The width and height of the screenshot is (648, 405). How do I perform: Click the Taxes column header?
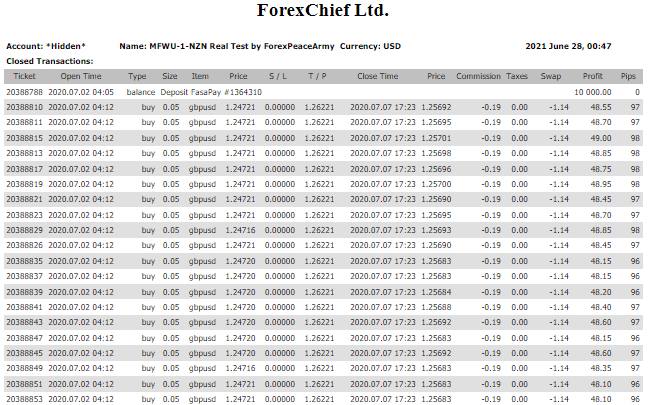pos(517,76)
